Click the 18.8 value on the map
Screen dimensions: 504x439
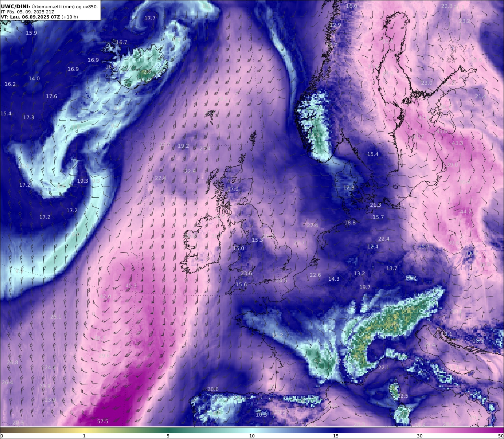350,223
